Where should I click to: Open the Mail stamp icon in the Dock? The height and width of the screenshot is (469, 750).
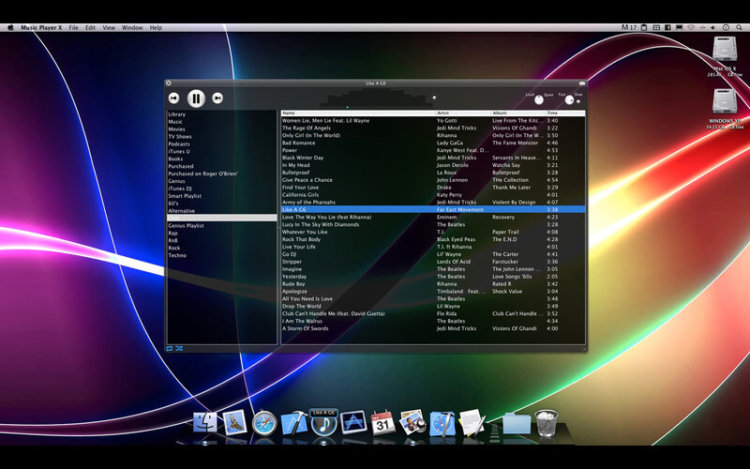(234, 422)
